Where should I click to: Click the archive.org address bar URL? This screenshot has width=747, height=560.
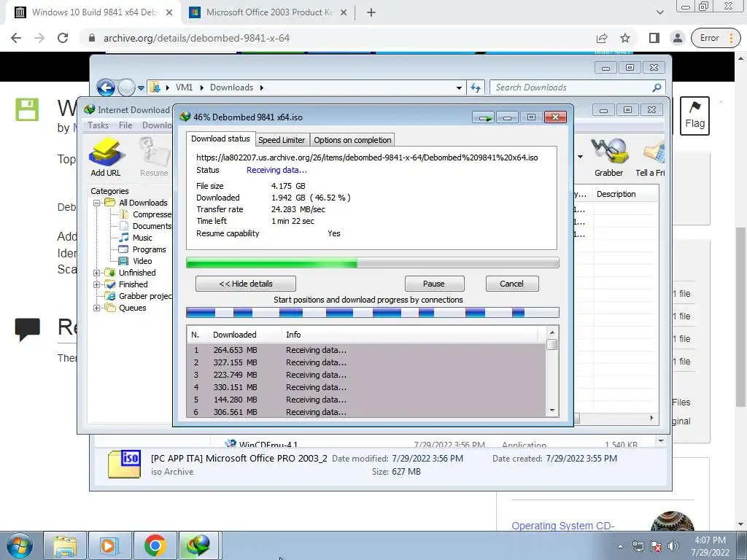click(x=196, y=38)
